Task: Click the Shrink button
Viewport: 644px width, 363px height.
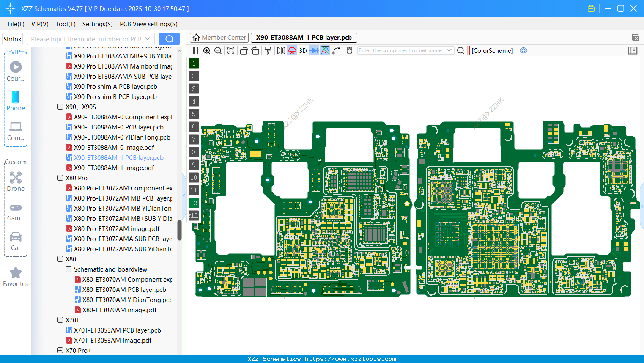Action: pyautogui.click(x=12, y=38)
